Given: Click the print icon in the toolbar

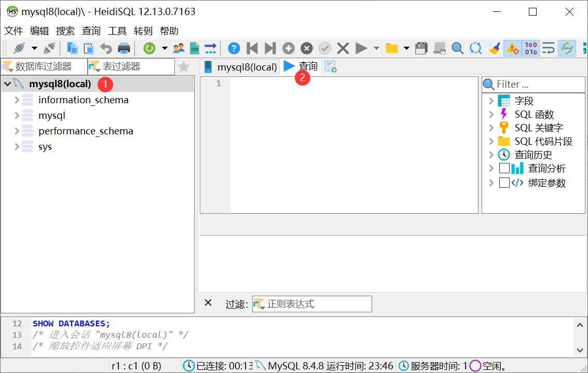Looking at the screenshot, I should point(124,48).
